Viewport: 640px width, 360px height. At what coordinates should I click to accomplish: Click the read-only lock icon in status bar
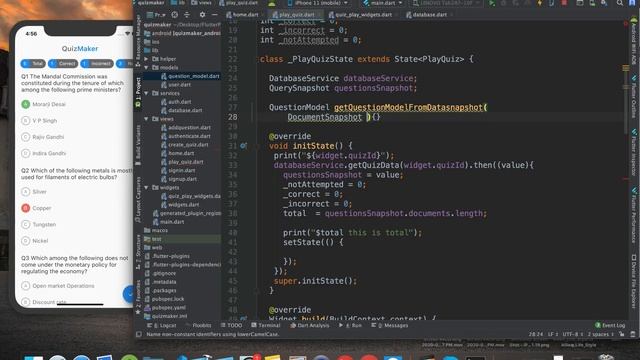pyautogui.click(x=622, y=334)
